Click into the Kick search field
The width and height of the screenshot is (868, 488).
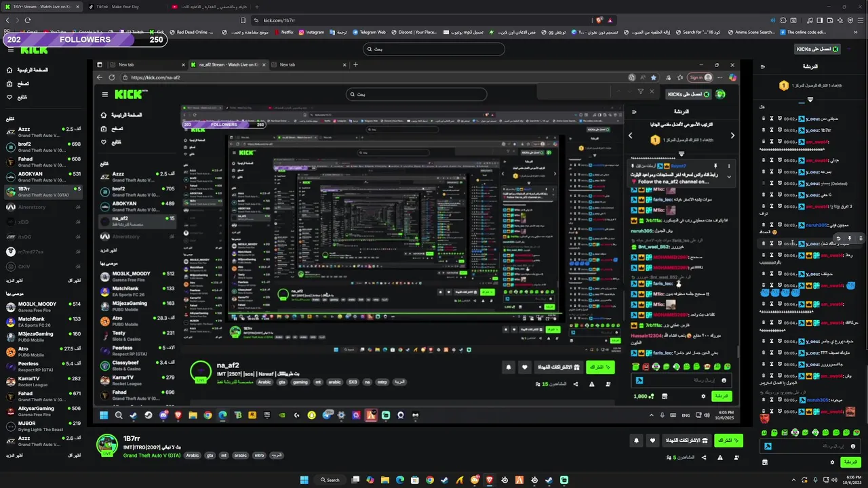point(434,49)
